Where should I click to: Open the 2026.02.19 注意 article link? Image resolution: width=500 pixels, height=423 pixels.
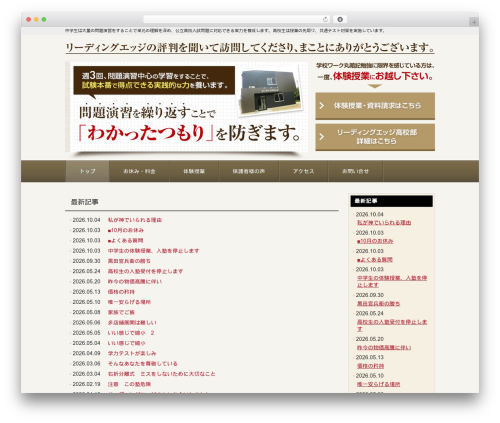[x=129, y=384]
